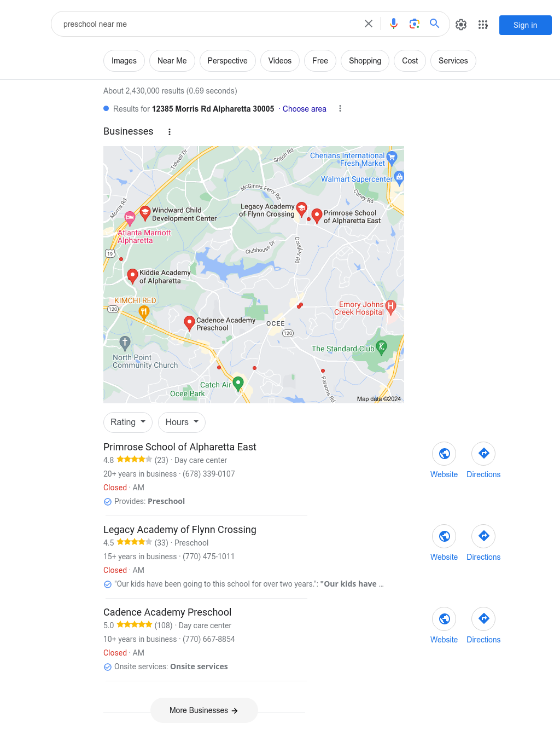Get Directions icon for Cadence Academy Preschool

483,619
